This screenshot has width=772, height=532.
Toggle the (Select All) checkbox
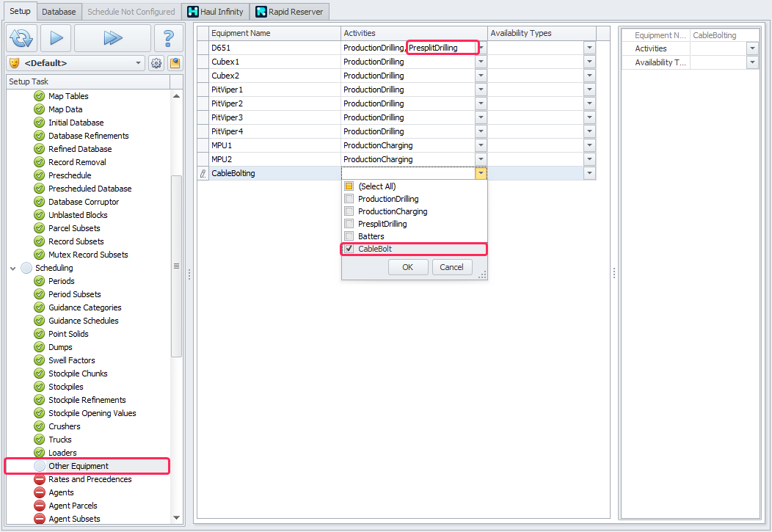click(x=349, y=186)
